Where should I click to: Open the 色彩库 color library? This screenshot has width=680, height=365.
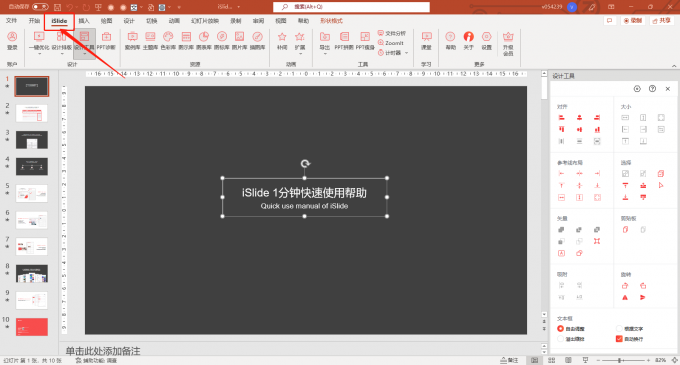168,41
